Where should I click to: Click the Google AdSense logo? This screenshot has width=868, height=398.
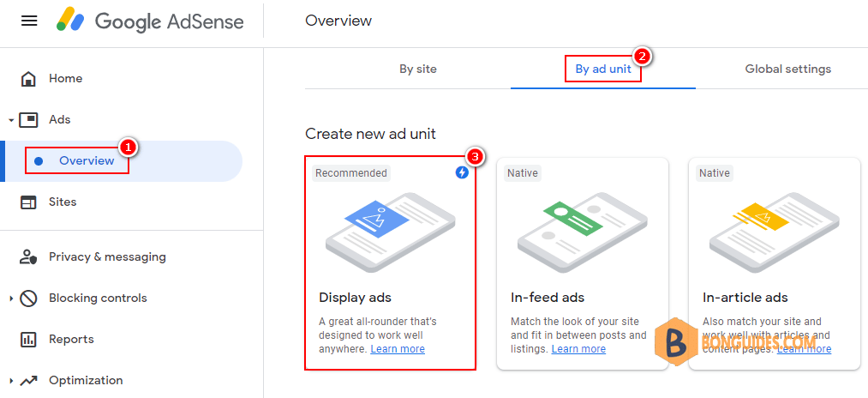149,21
